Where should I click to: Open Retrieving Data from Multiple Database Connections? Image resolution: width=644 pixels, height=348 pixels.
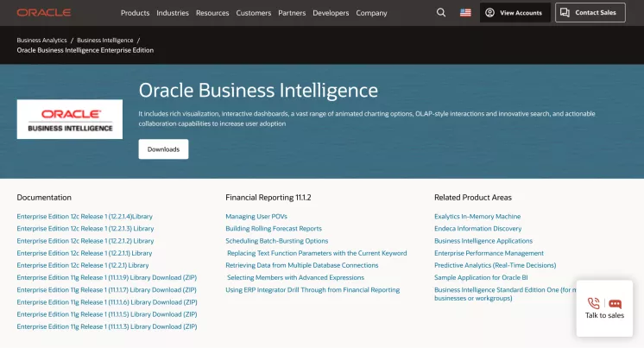click(x=302, y=265)
